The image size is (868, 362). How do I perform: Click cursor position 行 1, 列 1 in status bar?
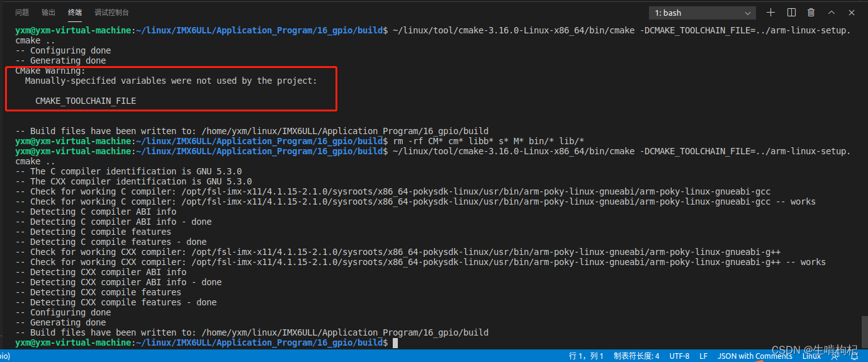(587, 356)
